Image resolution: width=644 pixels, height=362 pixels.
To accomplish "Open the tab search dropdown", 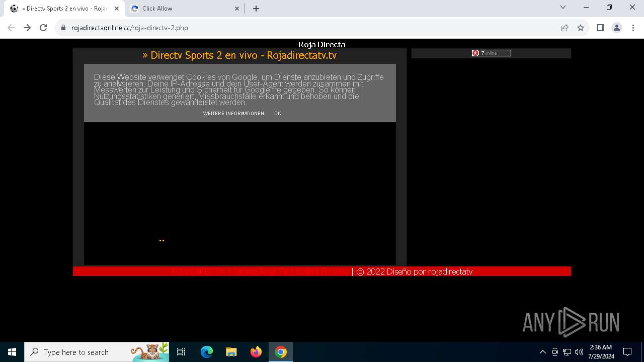I will (x=563, y=8).
